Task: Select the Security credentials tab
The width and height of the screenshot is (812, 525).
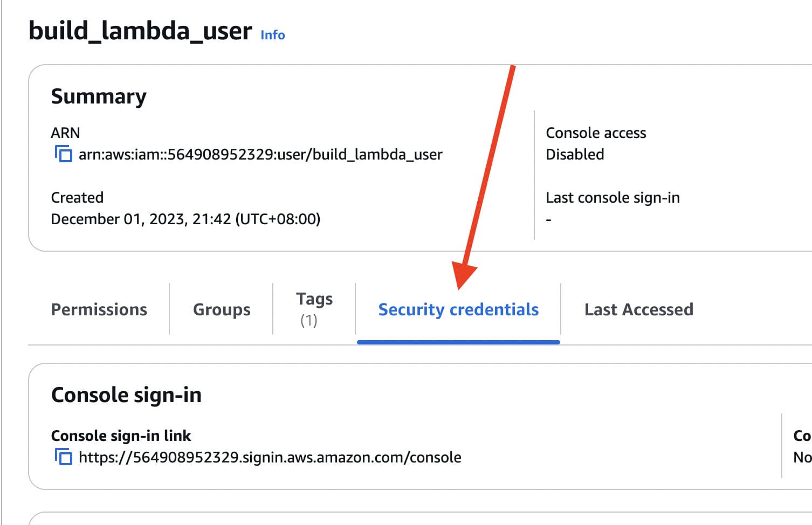Action: [458, 309]
